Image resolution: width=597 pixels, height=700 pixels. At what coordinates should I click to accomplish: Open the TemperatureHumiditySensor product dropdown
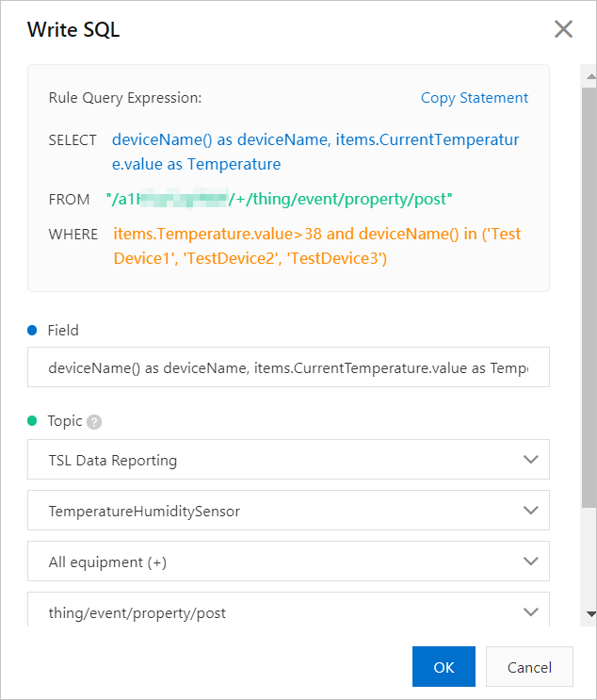[x=288, y=511]
